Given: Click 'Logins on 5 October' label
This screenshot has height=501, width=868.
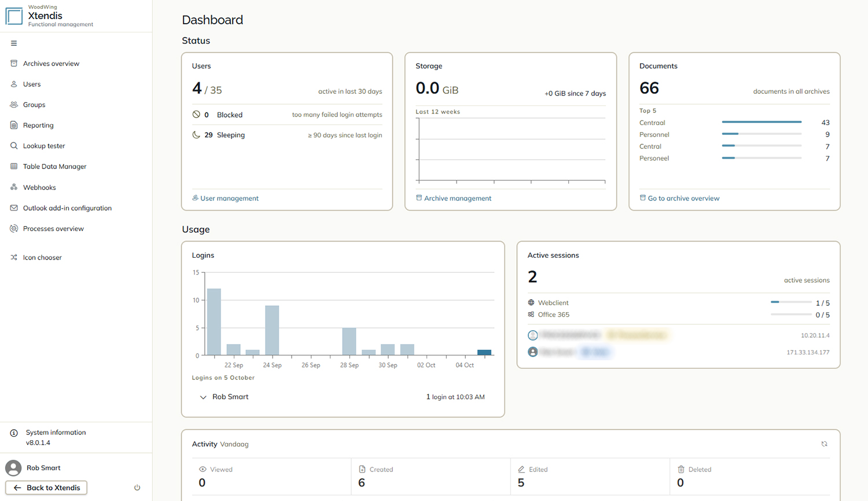Looking at the screenshot, I should click(x=223, y=378).
